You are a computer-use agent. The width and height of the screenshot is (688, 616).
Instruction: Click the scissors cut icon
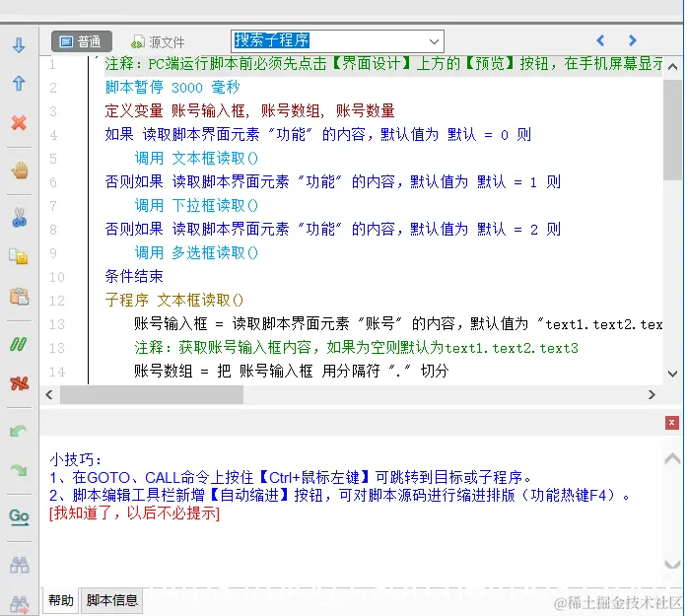click(20, 217)
